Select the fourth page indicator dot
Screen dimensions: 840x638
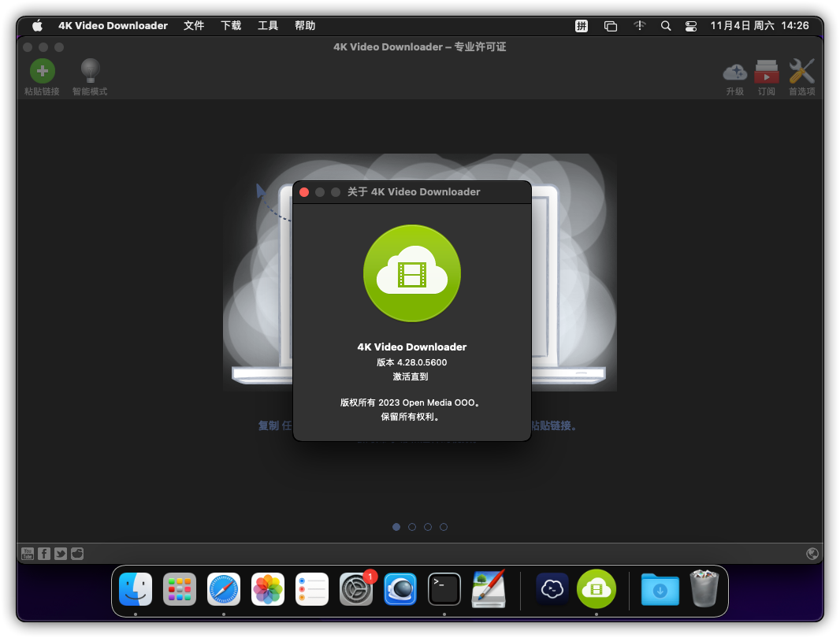444,527
